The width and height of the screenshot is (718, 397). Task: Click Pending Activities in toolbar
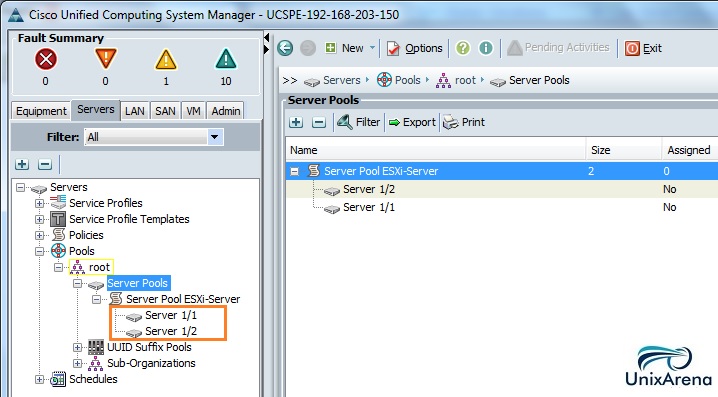click(559, 47)
